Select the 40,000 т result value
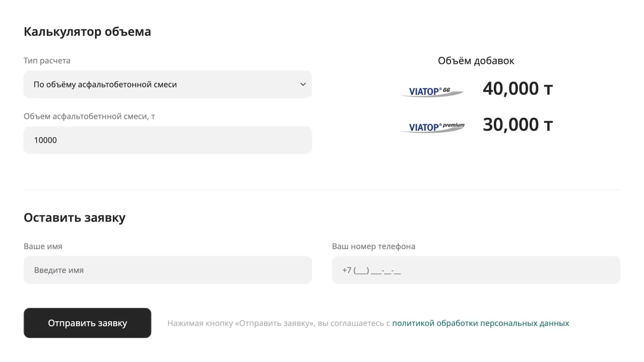 pos(517,89)
